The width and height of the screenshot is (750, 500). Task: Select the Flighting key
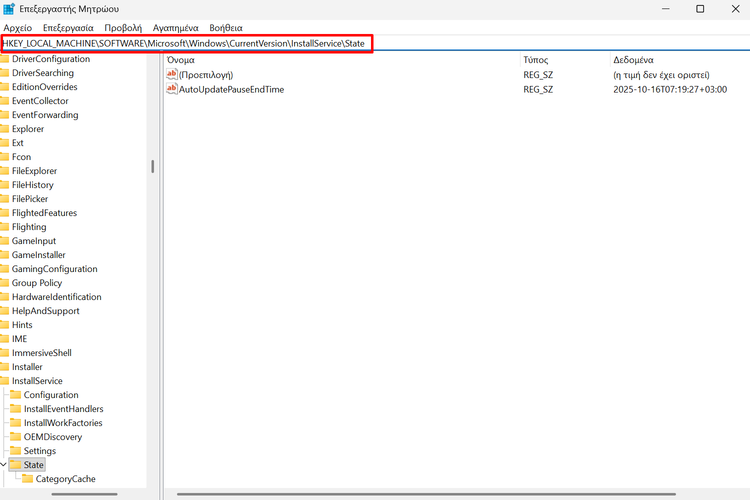pyautogui.click(x=29, y=227)
